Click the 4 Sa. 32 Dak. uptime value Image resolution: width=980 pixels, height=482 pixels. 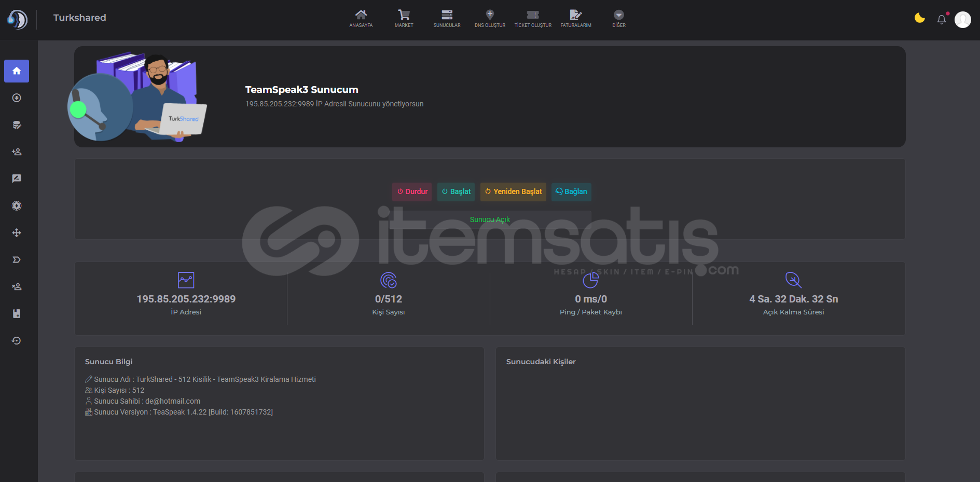pos(793,299)
